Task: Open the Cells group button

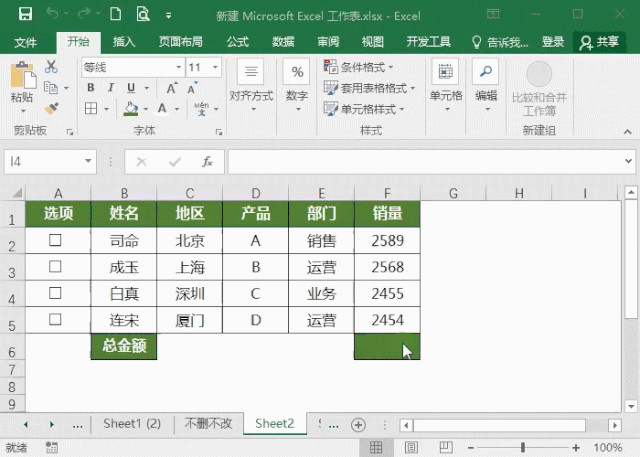Action: point(446,86)
